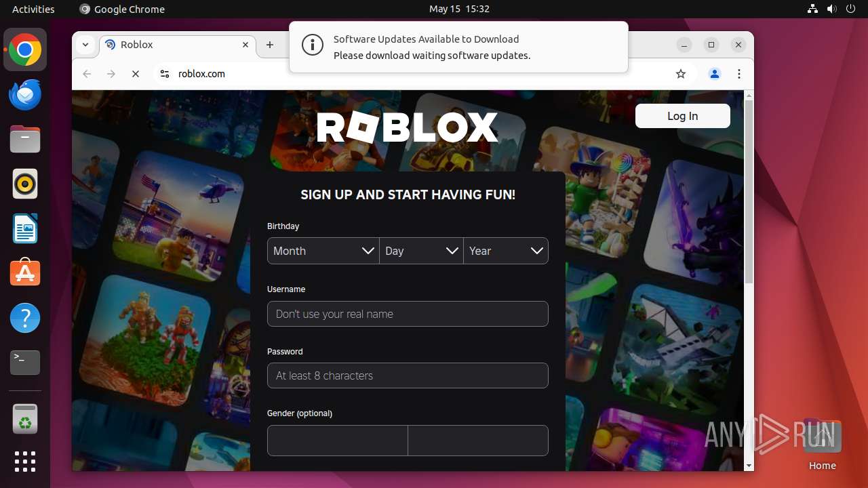868x488 pixels.
Task: Click the Roblox logo
Action: click(408, 127)
